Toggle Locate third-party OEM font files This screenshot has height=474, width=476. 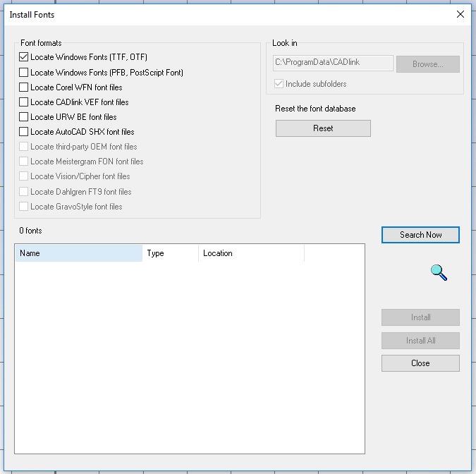click(x=23, y=147)
